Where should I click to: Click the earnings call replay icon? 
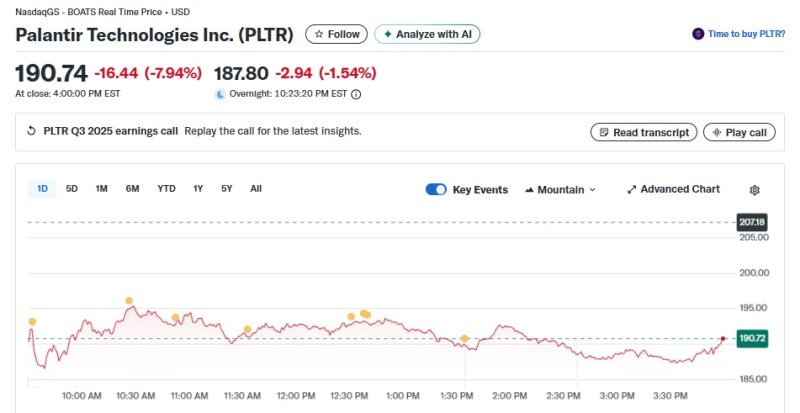coord(31,131)
